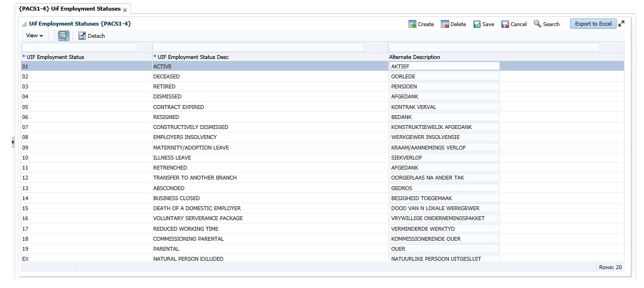Click status code 10 cell

coord(86,157)
